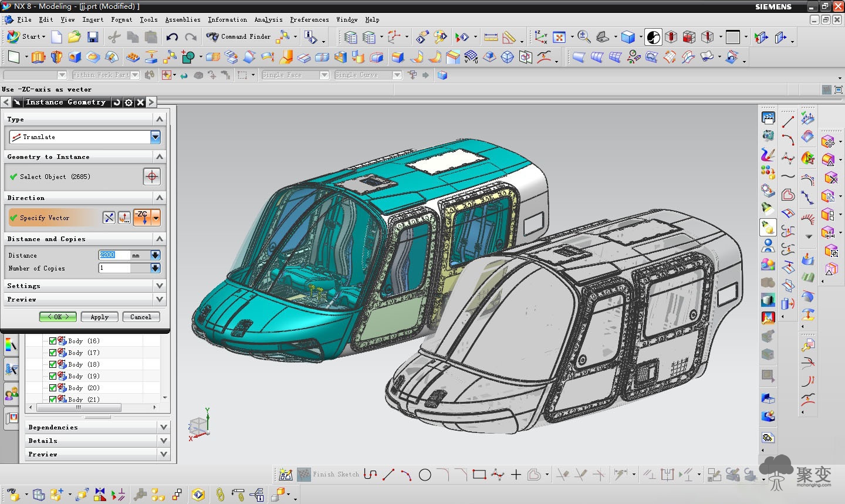
Task: Toggle the Body (20) checkbox
Action: coord(53,388)
